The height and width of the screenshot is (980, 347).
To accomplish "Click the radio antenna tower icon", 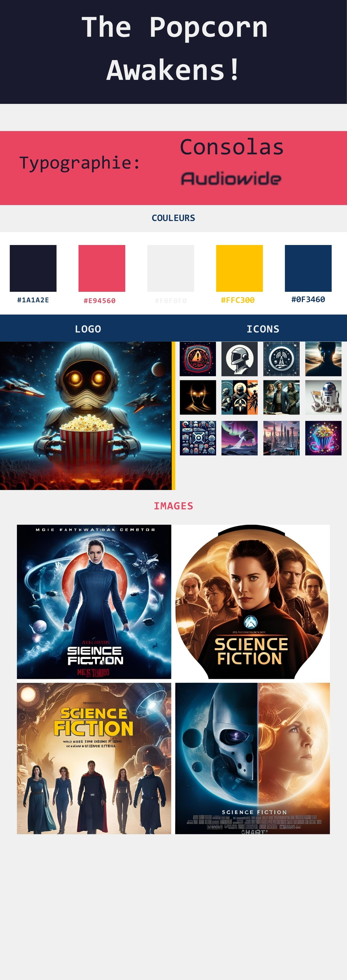I will [x=281, y=359].
